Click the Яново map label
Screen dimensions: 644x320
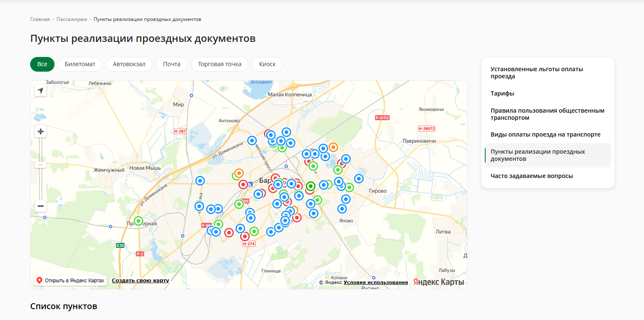pos(346,221)
